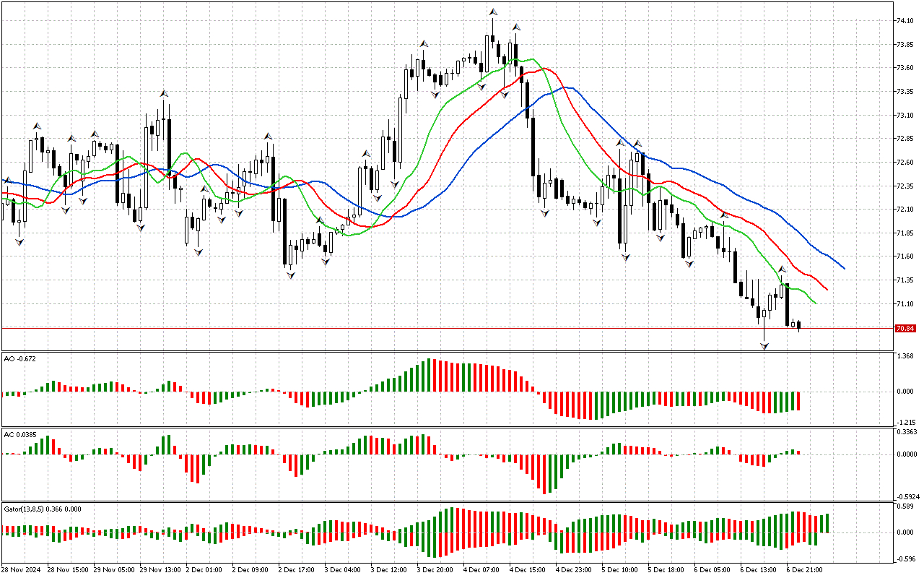
Task: Click the 0.0000 zero level on AC scale
Action: (x=907, y=454)
